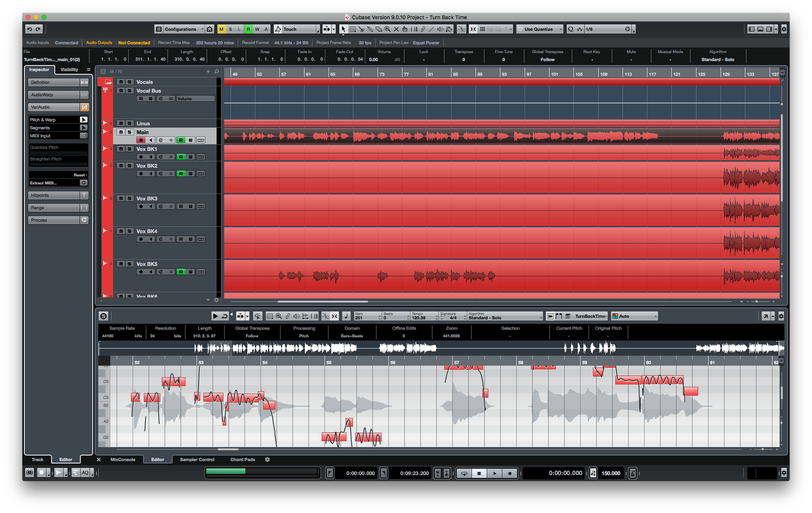This screenshot has height=513, width=812.
Task: Click the editor audition play icon
Action: point(215,316)
